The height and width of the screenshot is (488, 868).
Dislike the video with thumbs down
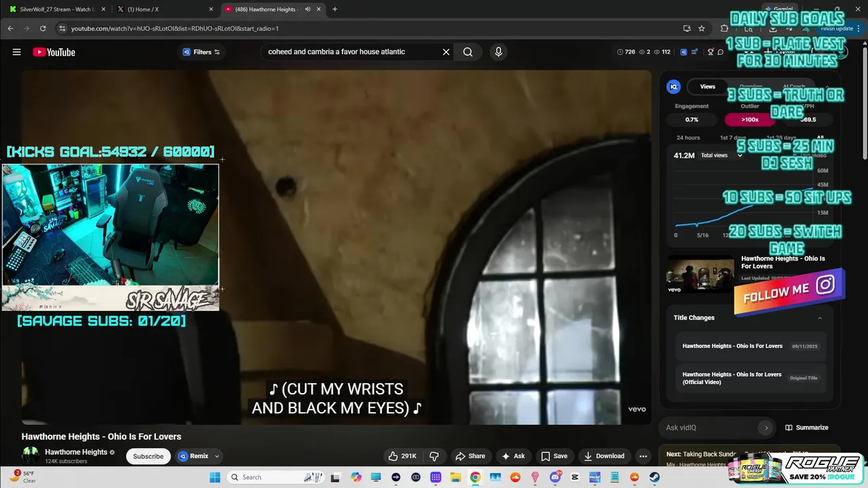pos(434,456)
